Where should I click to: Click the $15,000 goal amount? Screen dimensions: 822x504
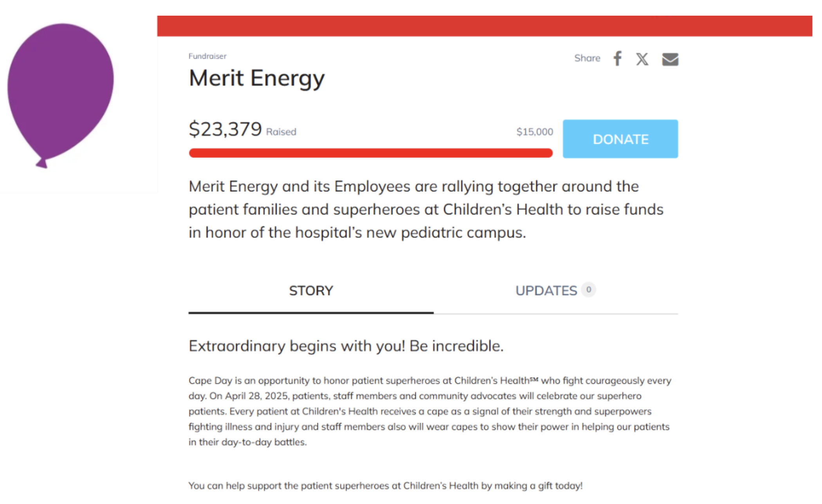coord(535,132)
